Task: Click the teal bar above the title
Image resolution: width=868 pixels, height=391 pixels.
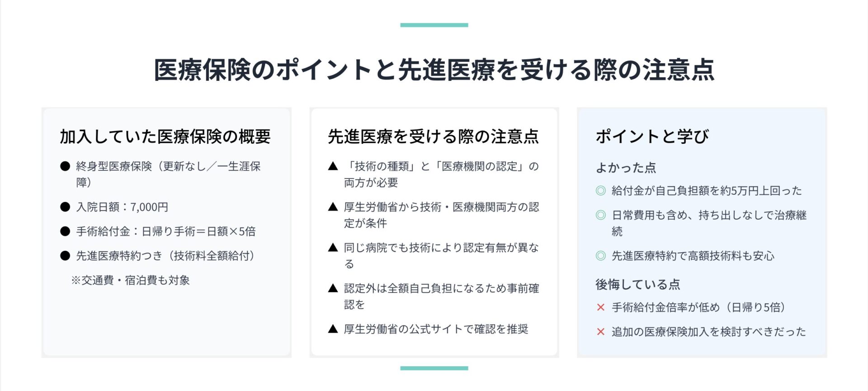Action: click(434, 25)
